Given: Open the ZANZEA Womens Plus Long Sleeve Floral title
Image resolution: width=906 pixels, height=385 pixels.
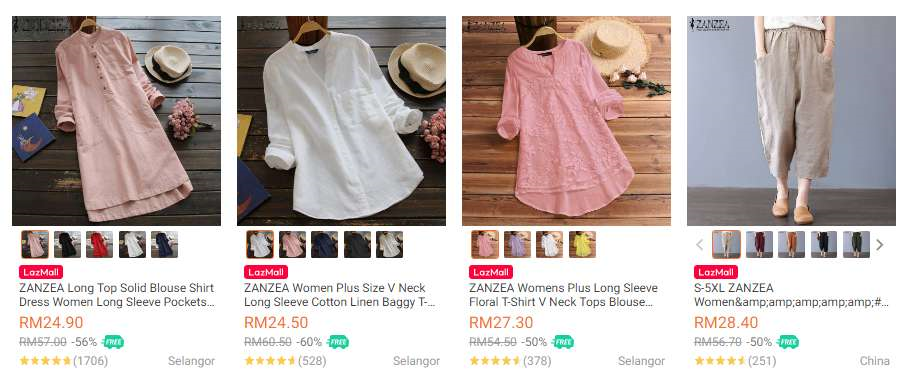Looking at the screenshot, I should pos(564,295).
